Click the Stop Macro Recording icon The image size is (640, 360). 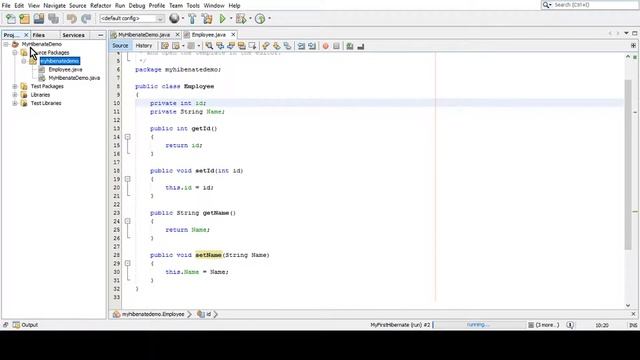pyautogui.click(x=336, y=46)
